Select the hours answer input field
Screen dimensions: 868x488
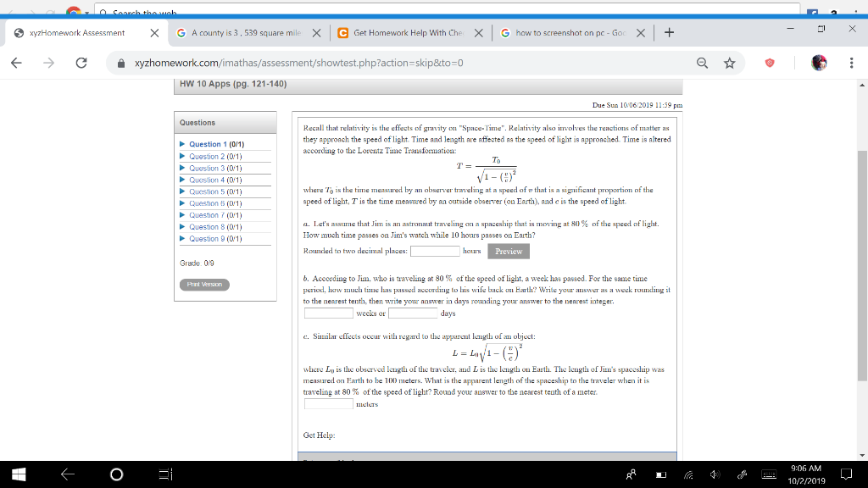434,251
